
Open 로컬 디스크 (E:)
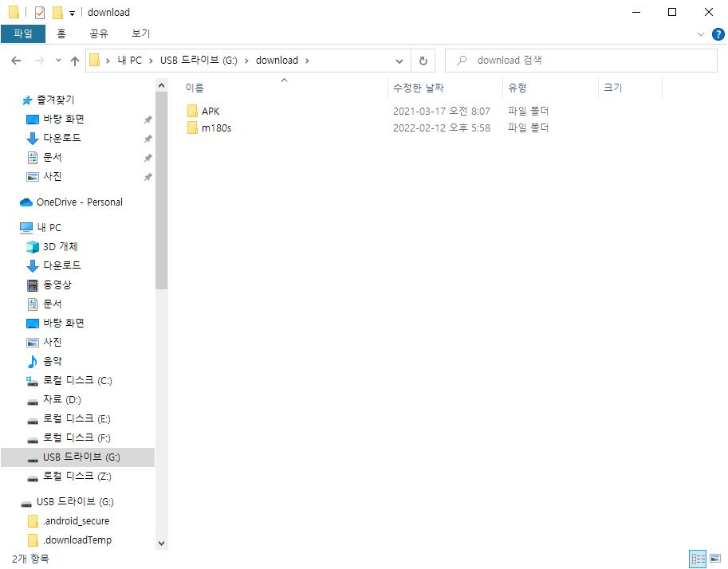pyautogui.click(x=76, y=419)
